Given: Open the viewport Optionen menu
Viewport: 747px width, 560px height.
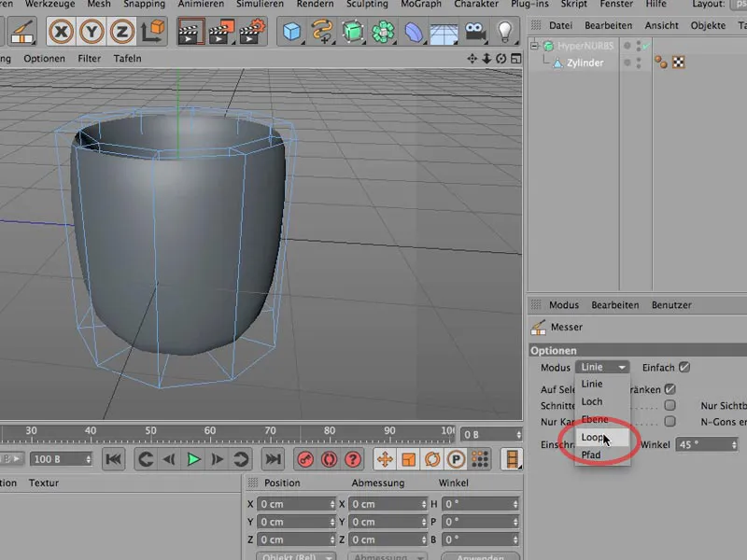Looking at the screenshot, I should coord(44,59).
